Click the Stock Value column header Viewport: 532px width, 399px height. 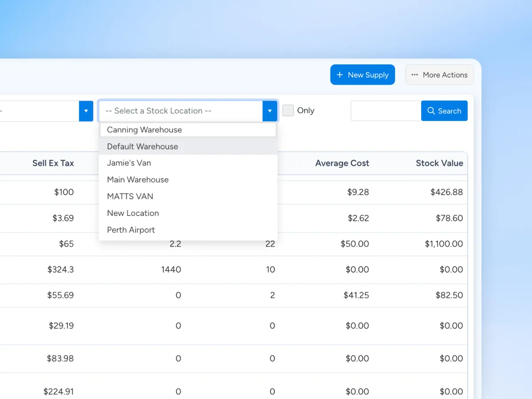point(439,163)
